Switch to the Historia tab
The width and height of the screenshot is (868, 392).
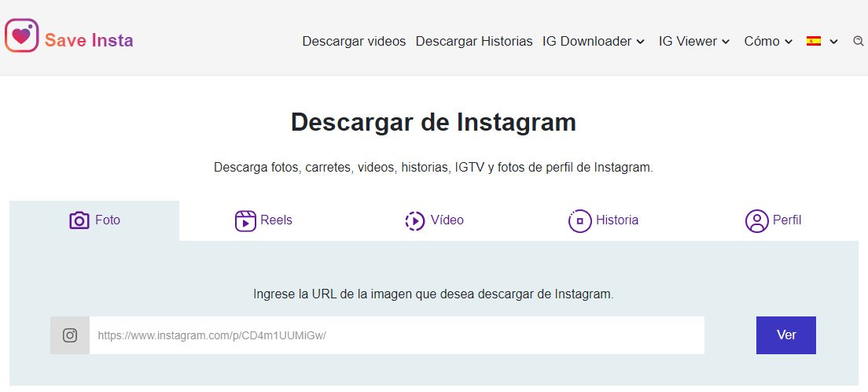coord(603,220)
